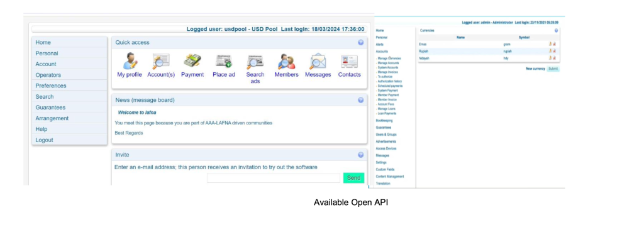Open the My profile quick access icon
This screenshot has height=234, width=644.
coord(130,62)
